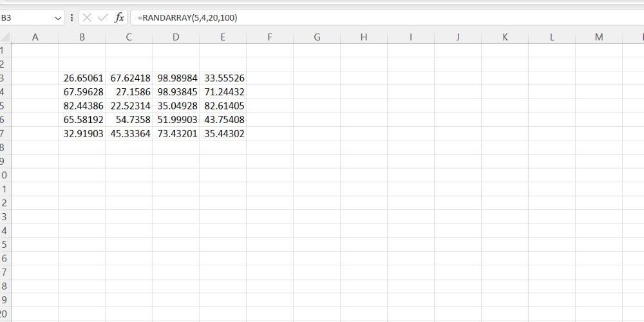Select column J header

(x=458, y=37)
